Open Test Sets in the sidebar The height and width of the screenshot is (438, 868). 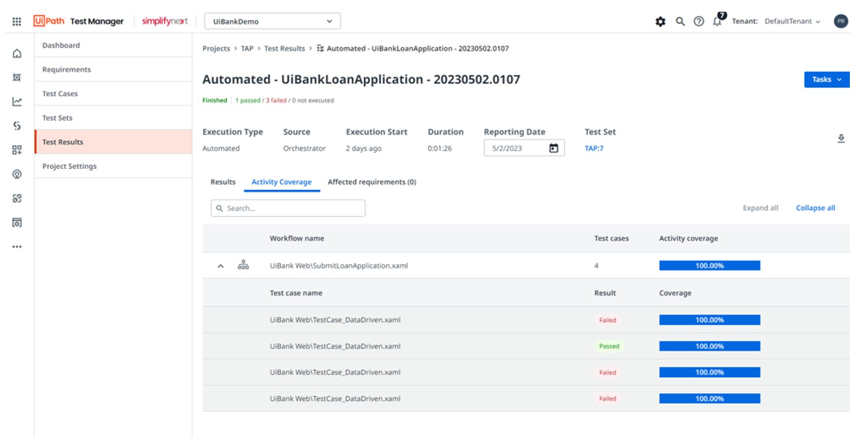pos(113,118)
